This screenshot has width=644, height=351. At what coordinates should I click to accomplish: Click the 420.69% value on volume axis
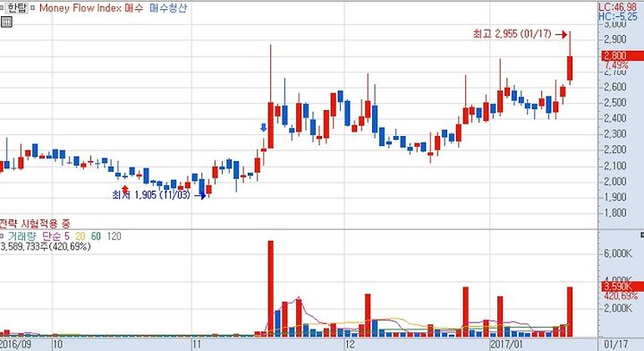point(620,295)
